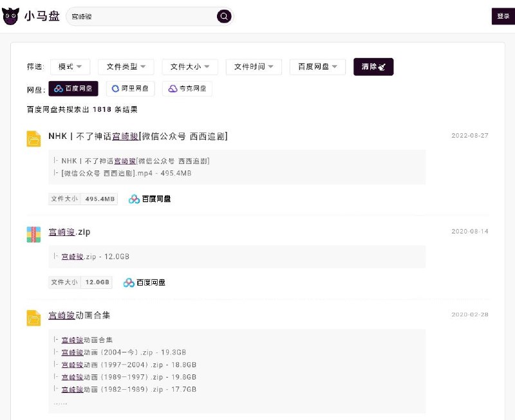Open the 百度网盘 filter dropdown
The height and width of the screenshot is (420, 515).
(317, 67)
